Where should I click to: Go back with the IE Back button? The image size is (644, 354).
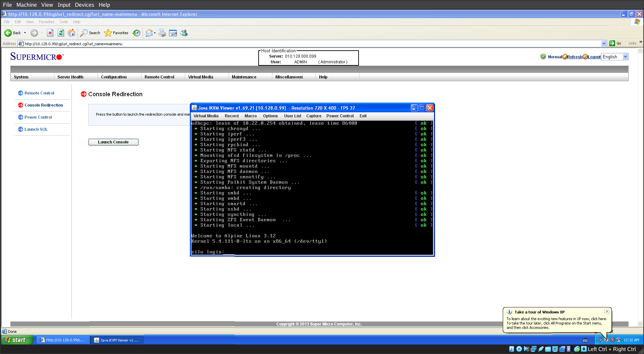[x=12, y=33]
